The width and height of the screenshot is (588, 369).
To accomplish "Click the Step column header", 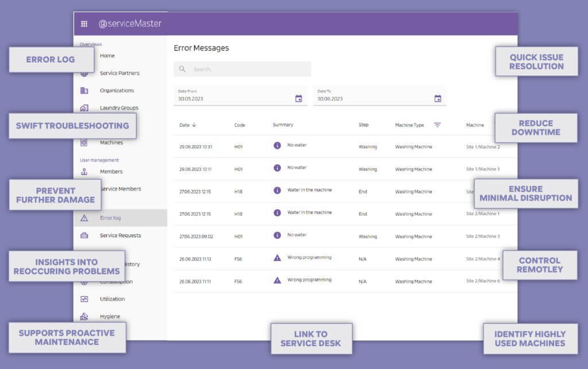I will point(363,125).
